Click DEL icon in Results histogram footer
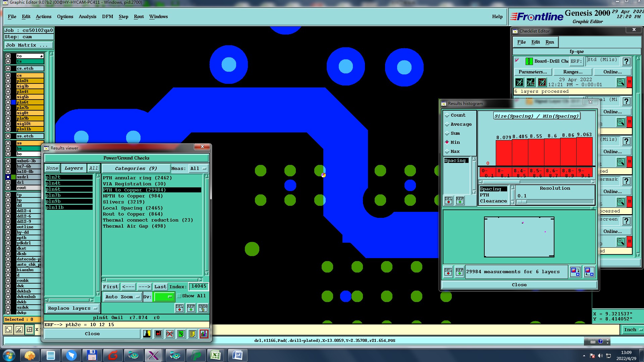Image resolution: width=644 pixels, height=362 pixels. [x=448, y=272]
